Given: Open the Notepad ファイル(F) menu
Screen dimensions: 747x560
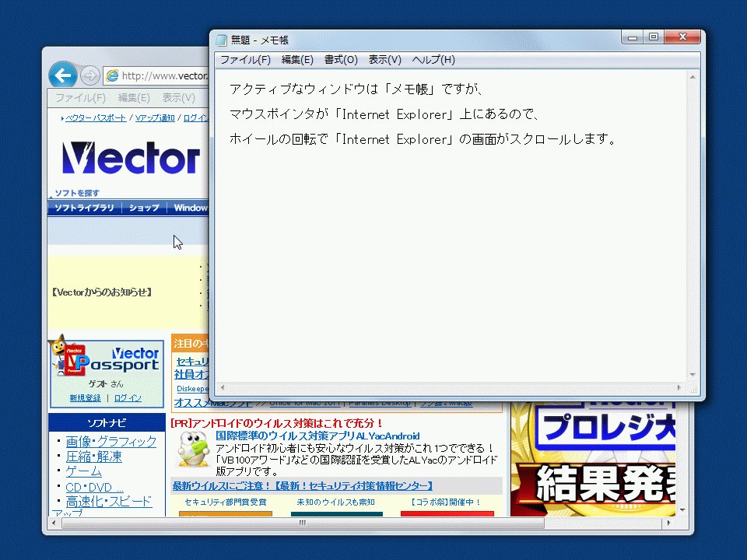Looking at the screenshot, I should click(245, 60).
